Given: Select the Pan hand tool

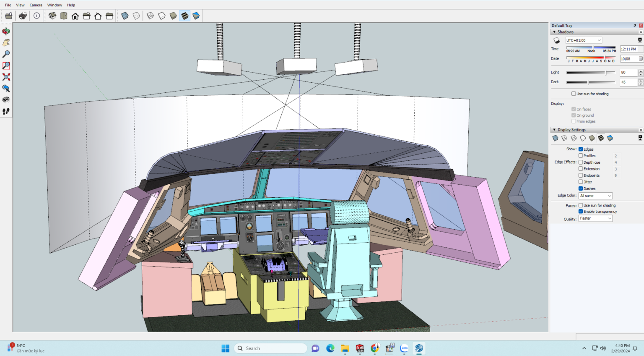Looking at the screenshot, I should (6, 43).
